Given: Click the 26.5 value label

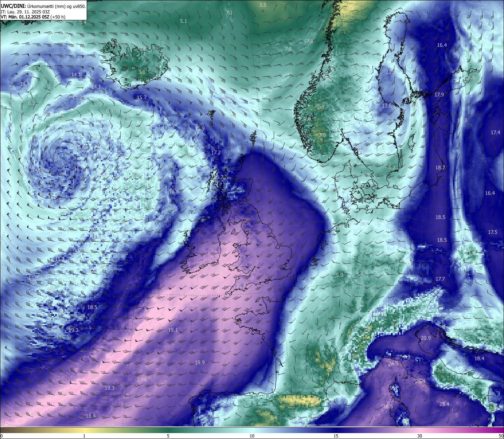Looking at the screenshot, I should click(388, 407).
